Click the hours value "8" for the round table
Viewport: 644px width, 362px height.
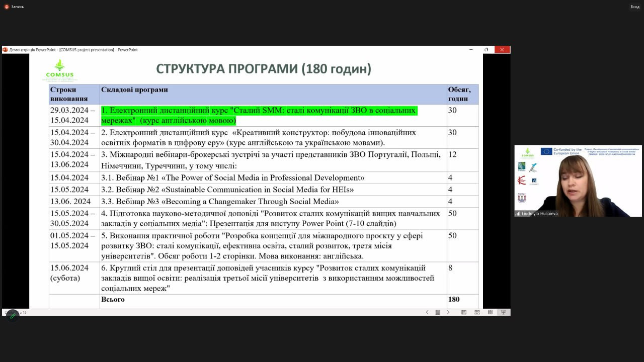click(x=450, y=268)
